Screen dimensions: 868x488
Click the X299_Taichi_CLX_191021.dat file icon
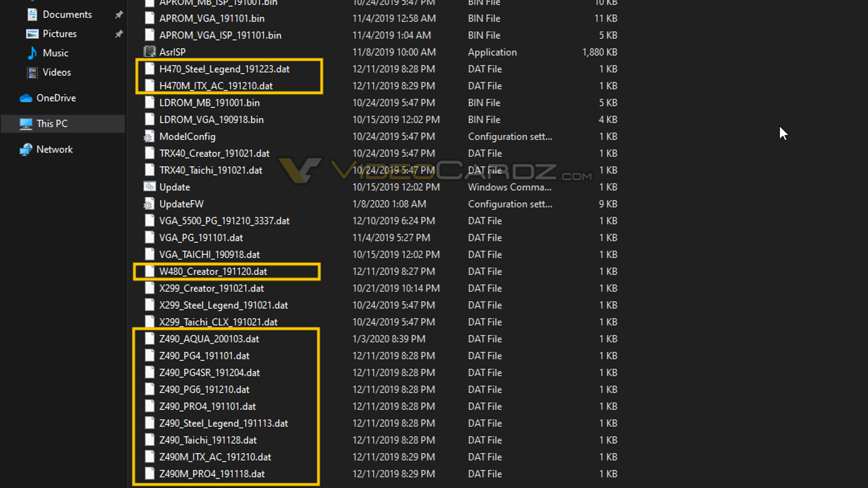coord(150,322)
